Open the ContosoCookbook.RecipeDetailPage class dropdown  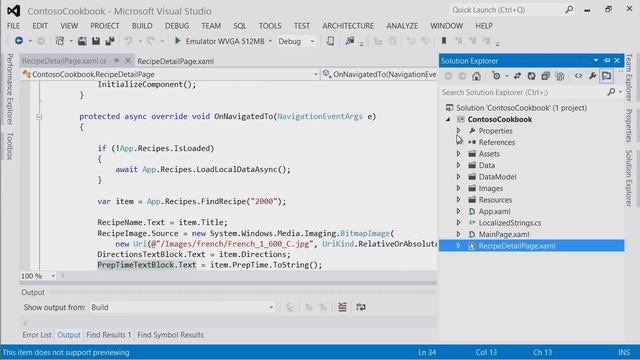(x=316, y=74)
